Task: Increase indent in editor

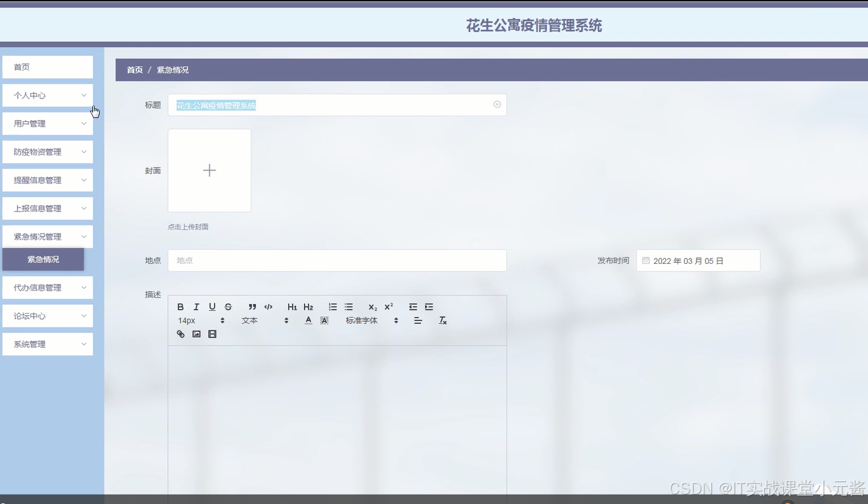Action: point(429,307)
